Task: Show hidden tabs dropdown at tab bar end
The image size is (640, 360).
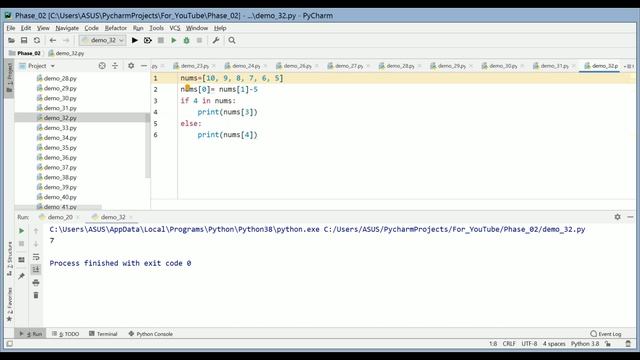Action: [x=629, y=66]
